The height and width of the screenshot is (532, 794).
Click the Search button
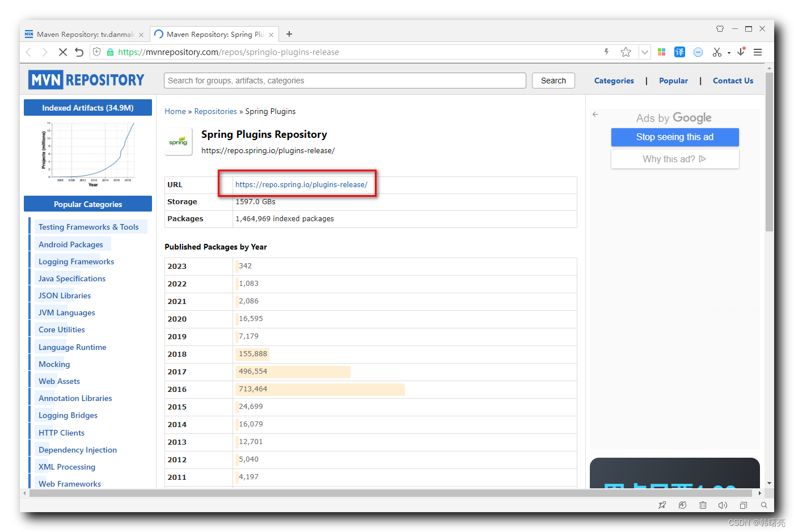554,81
